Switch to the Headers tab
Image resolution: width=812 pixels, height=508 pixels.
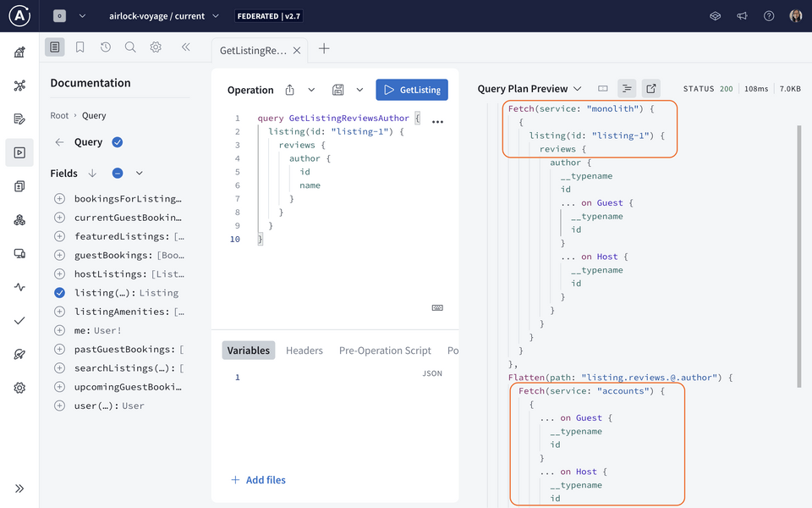tap(304, 351)
